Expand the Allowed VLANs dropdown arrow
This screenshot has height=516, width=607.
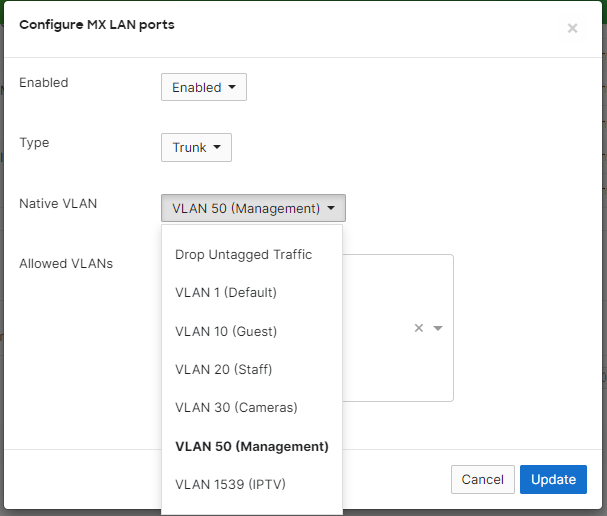[x=438, y=328]
